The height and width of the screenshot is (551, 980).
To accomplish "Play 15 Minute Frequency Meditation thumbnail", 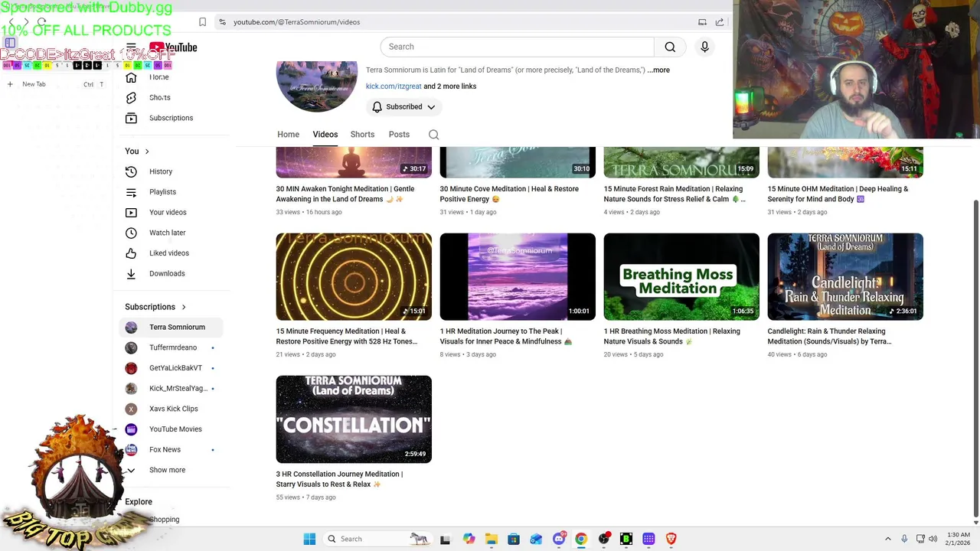I will click(354, 276).
